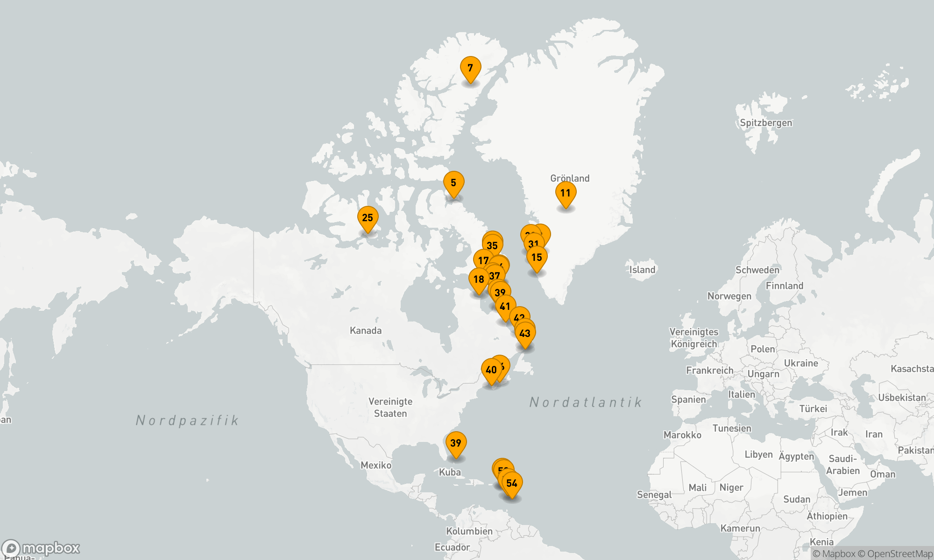Screen dimensions: 934x560
Task: Select the marker labeled 15
Action: click(x=537, y=258)
